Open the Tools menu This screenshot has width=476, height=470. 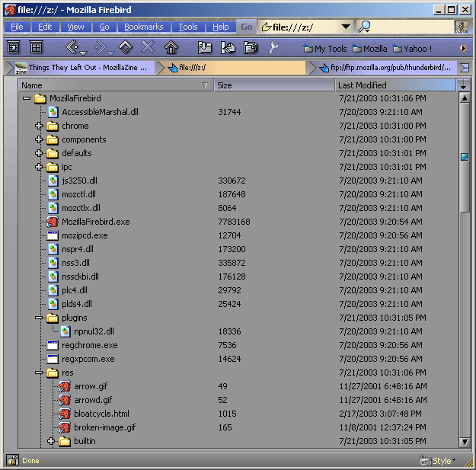(x=187, y=27)
